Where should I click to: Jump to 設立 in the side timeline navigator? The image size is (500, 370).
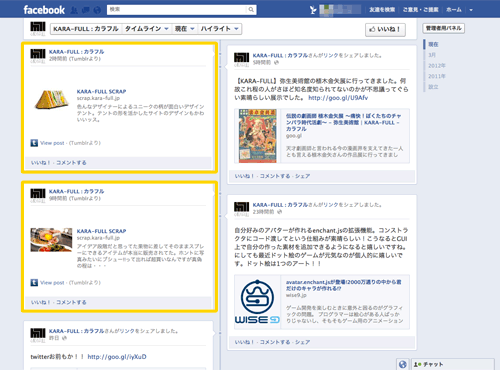tap(433, 87)
